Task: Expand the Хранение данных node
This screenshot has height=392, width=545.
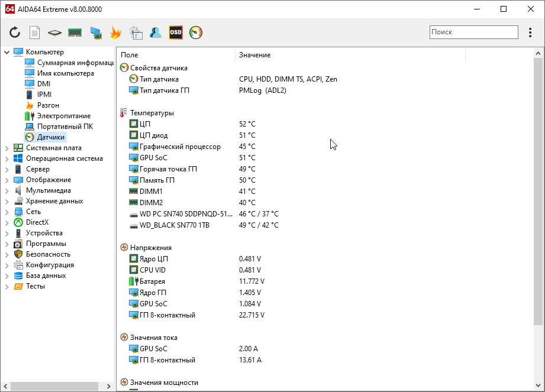Action: click(7, 202)
